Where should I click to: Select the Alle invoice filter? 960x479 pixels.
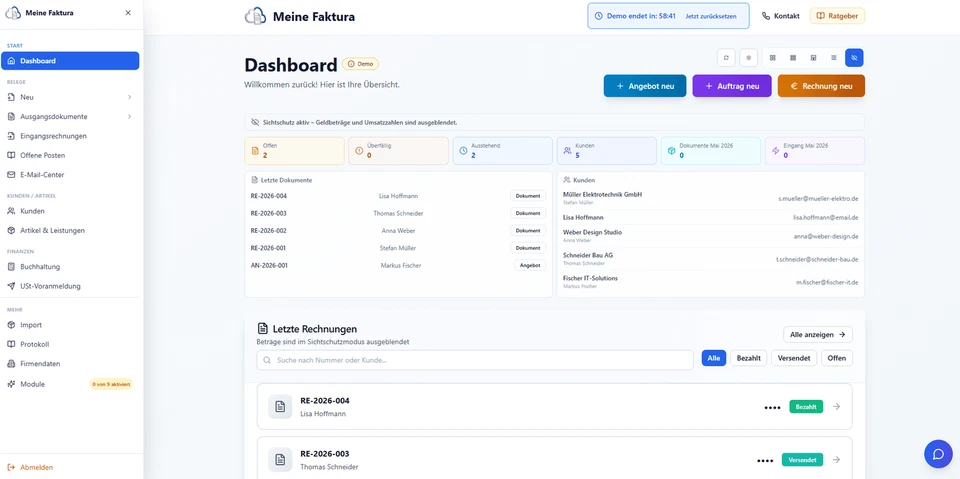point(713,358)
